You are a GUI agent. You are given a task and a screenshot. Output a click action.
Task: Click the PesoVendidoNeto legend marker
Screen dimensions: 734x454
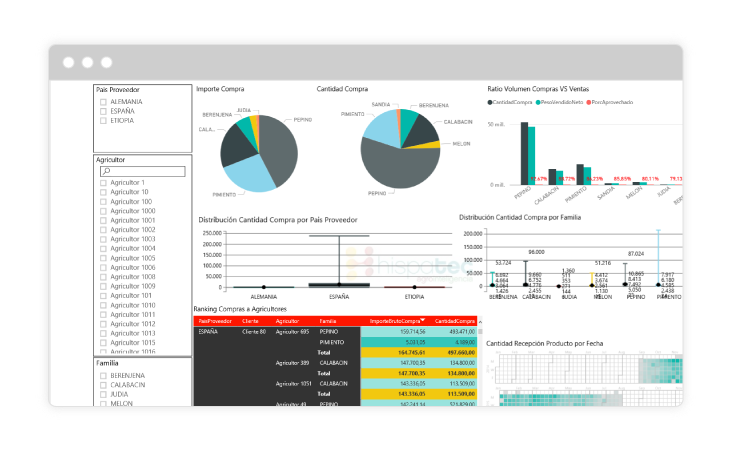[538, 102]
